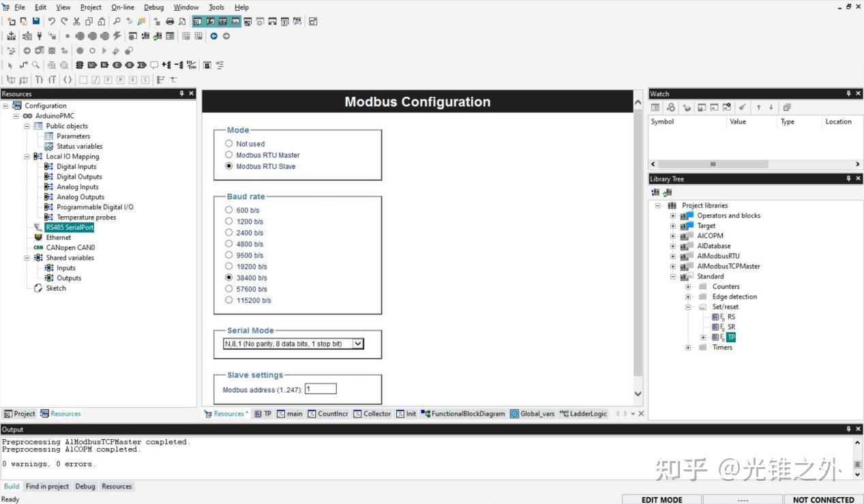Viewport: 864px width, 504px height.
Task: Click the NOT CONNECTED status button
Action: [x=822, y=499]
